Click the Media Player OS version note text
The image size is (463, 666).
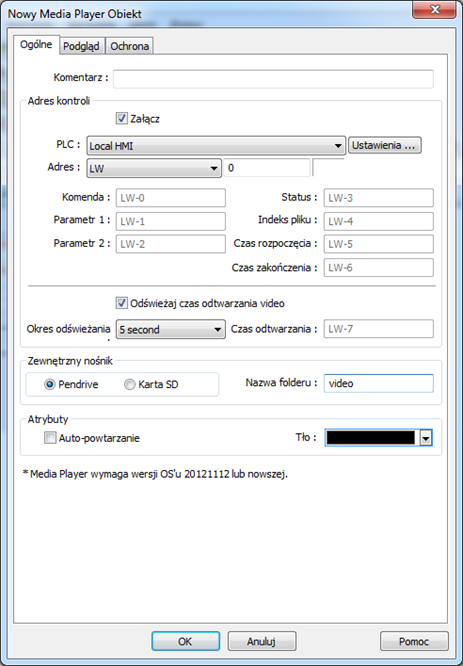pyautogui.click(x=155, y=474)
